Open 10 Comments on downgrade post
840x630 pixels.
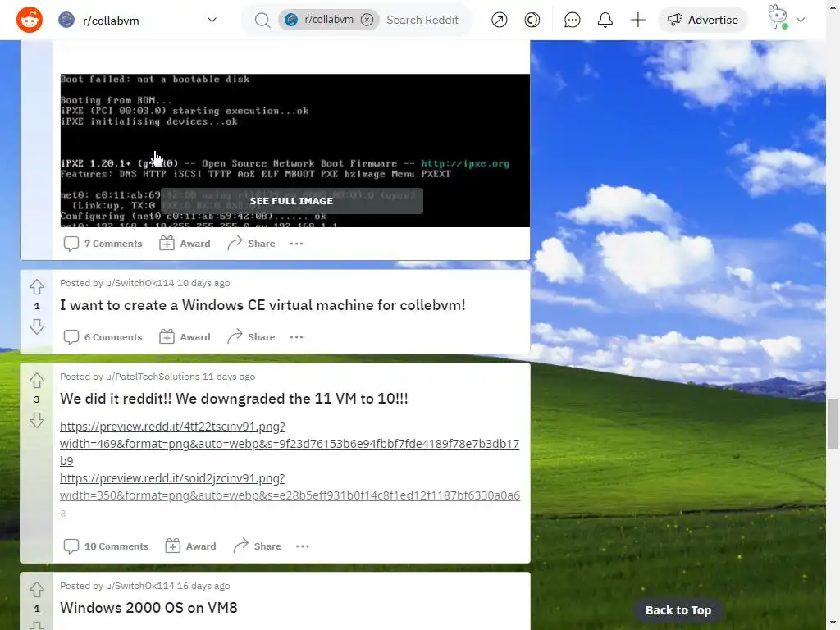coord(106,546)
